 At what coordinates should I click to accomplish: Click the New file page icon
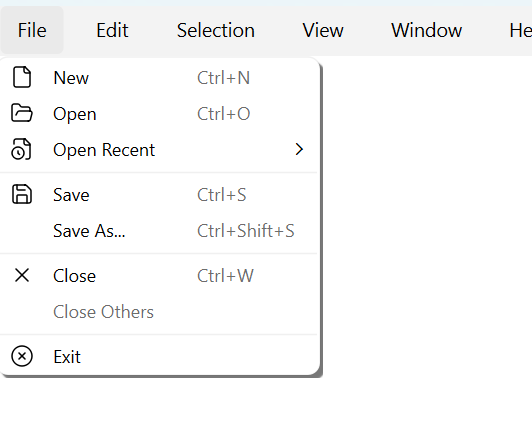(x=22, y=77)
